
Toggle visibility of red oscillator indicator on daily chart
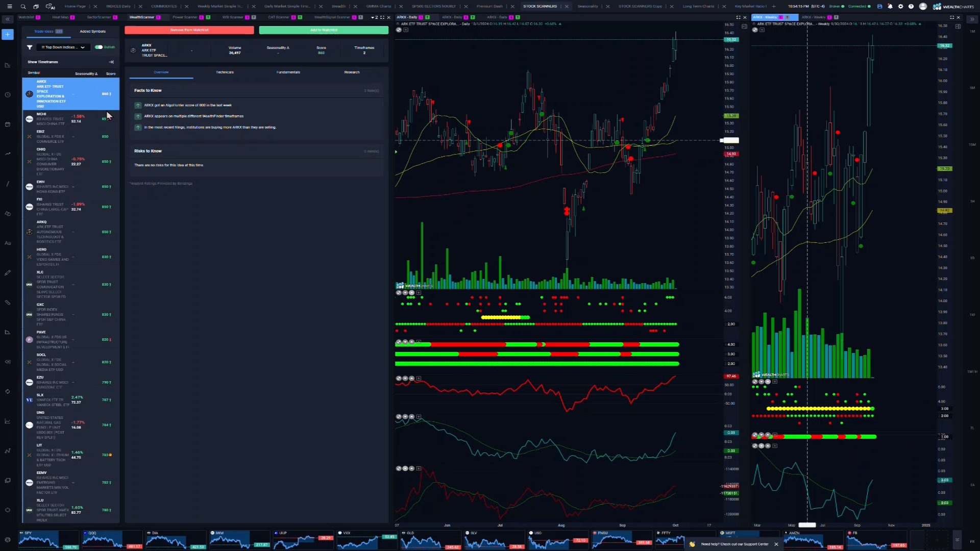399,379
